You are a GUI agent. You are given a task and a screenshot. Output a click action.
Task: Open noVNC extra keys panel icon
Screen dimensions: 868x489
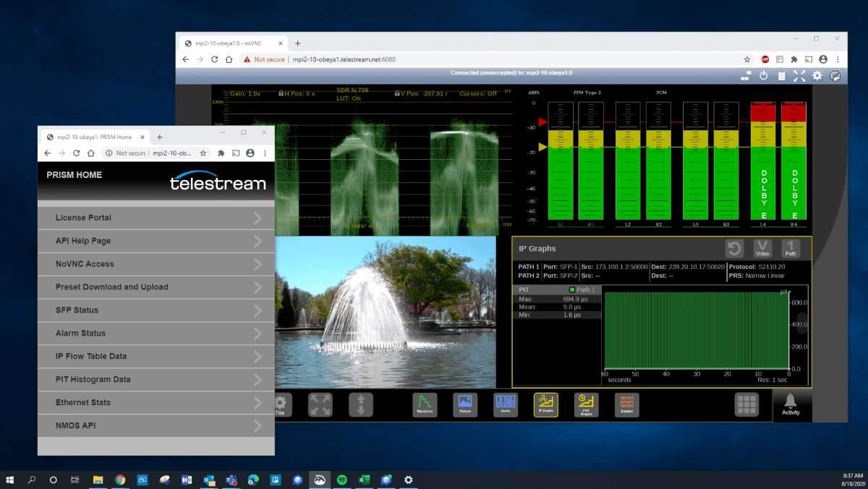pyautogui.click(x=746, y=75)
